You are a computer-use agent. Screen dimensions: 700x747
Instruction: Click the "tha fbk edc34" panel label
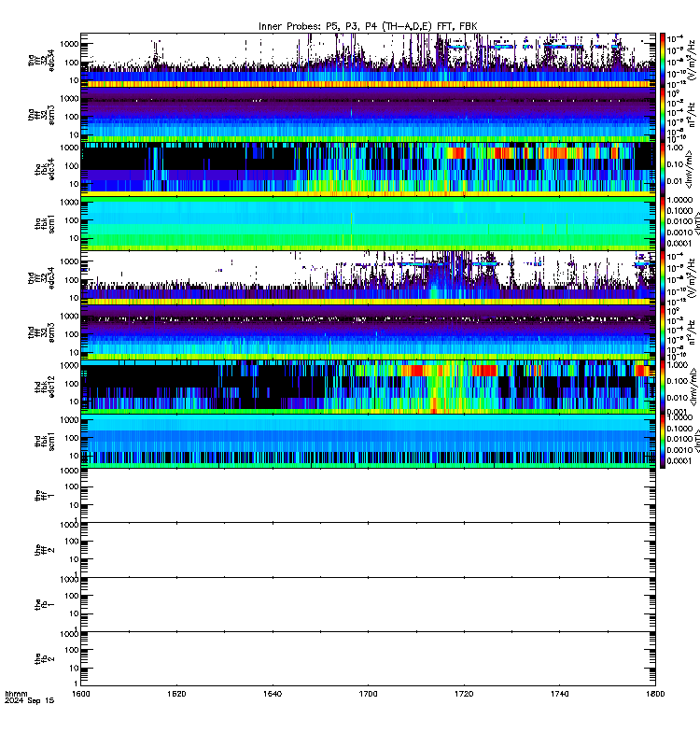[x=45, y=169]
